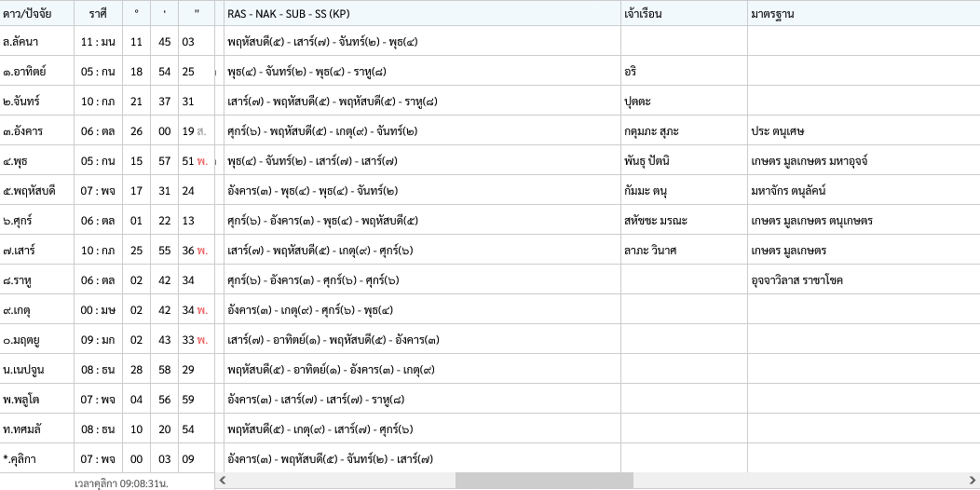This screenshot has height=490, width=980.
Task: Select the ราศี column header
Action: (98, 13)
